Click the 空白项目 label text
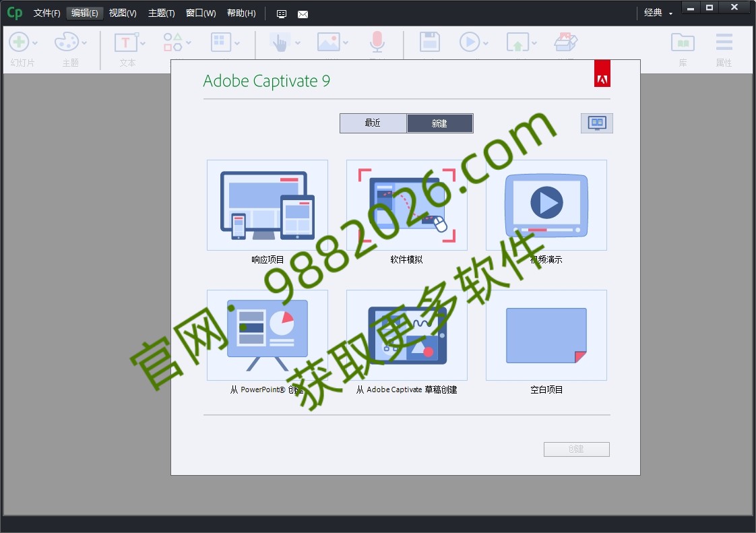 pyautogui.click(x=546, y=389)
